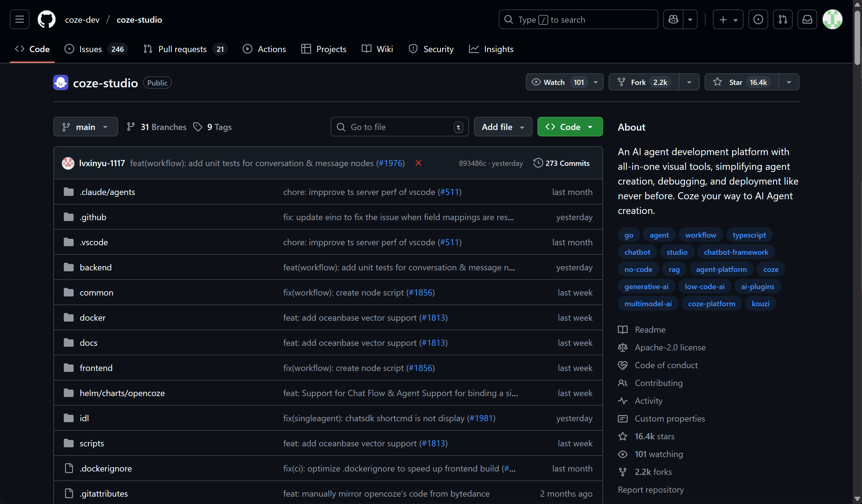Viewport: 862px width, 504px height.
Task: Open the Projects tab
Action: 324,49
